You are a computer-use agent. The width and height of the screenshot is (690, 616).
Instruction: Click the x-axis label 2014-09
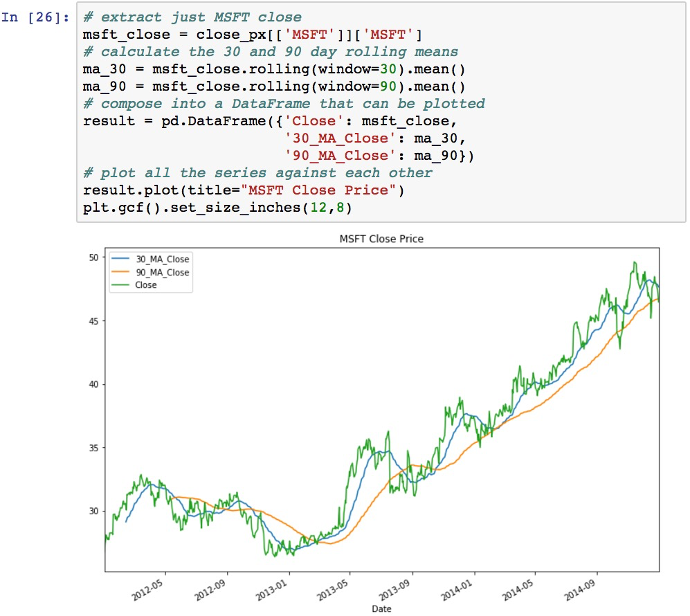click(579, 590)
